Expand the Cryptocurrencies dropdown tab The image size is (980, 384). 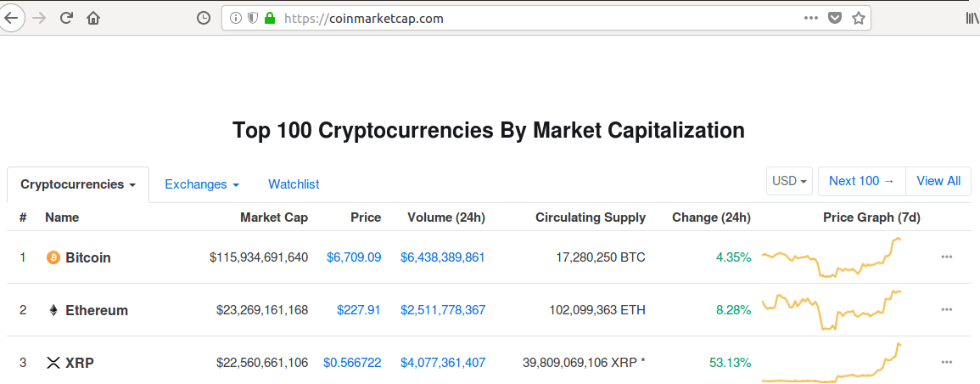coord(78,184)
